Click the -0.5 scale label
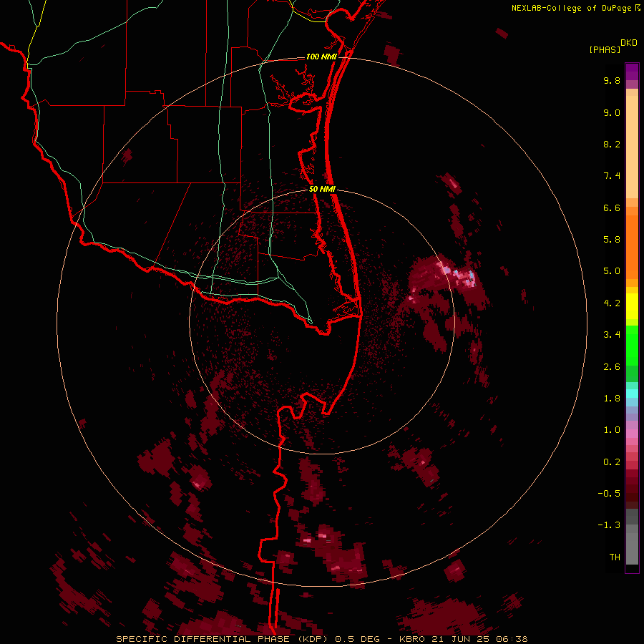 pos(609,494)
